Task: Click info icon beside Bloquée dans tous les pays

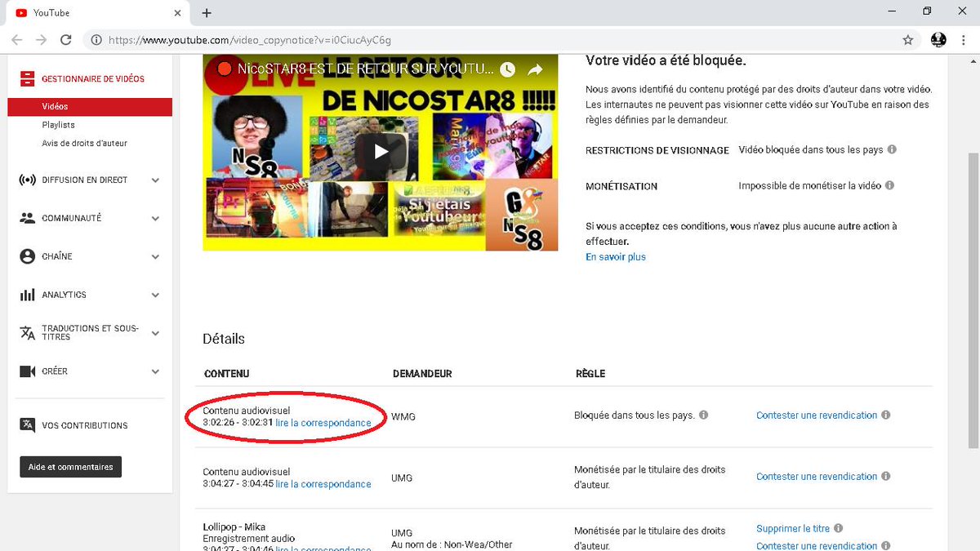Action: click(704, 415)
